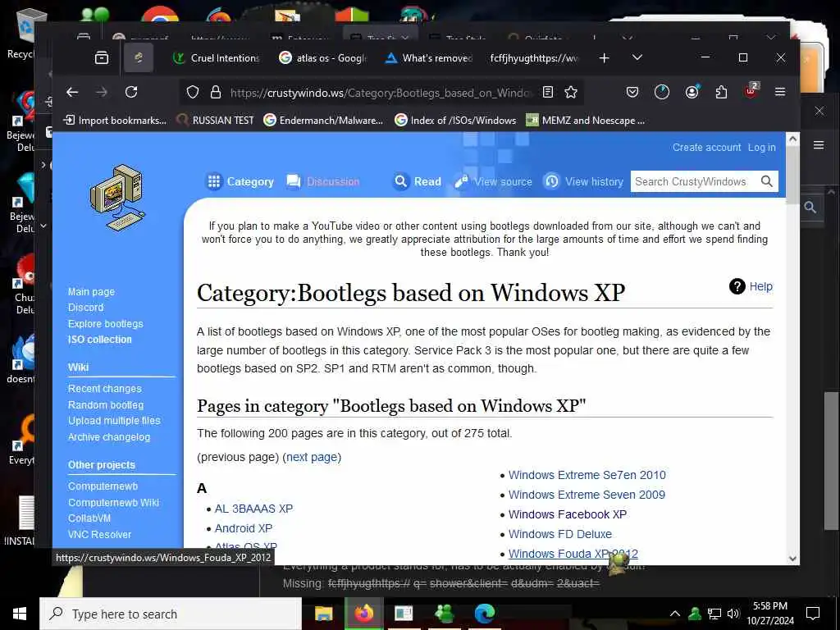Open the Main page sidebar link

pyautogui.click(x=91, y=291)
